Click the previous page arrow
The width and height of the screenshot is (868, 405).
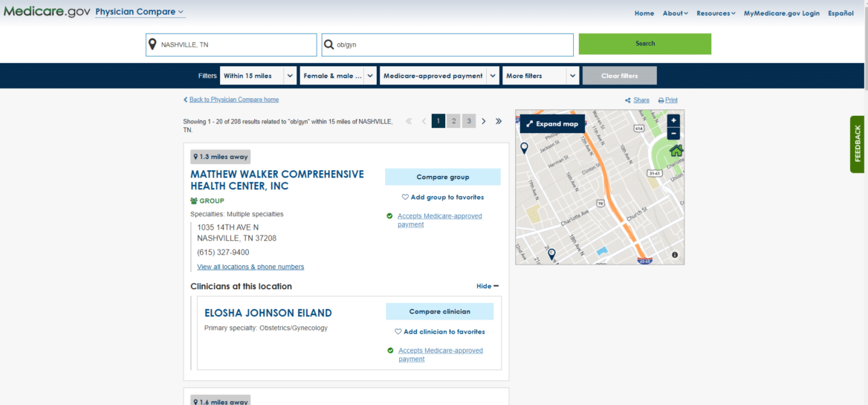pyautogui.click(x=424, y=121)
